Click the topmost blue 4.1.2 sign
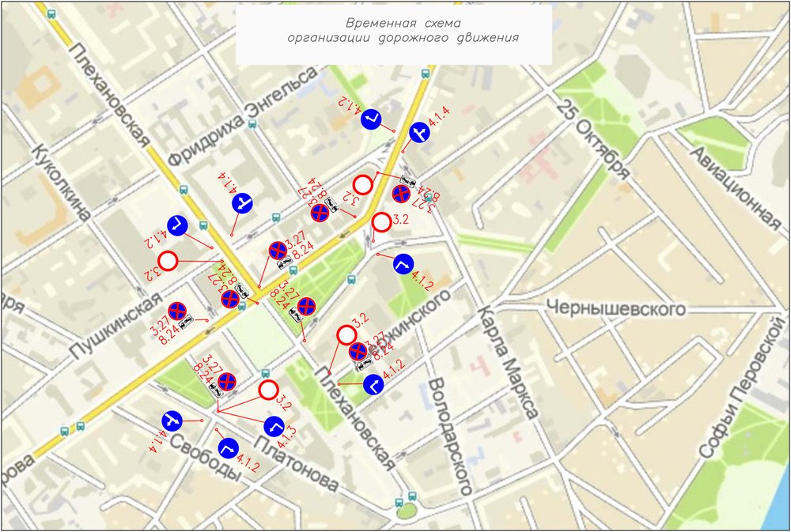Viewport: 791px width, 532px height. pyautogui.click(x=371, y=119)
